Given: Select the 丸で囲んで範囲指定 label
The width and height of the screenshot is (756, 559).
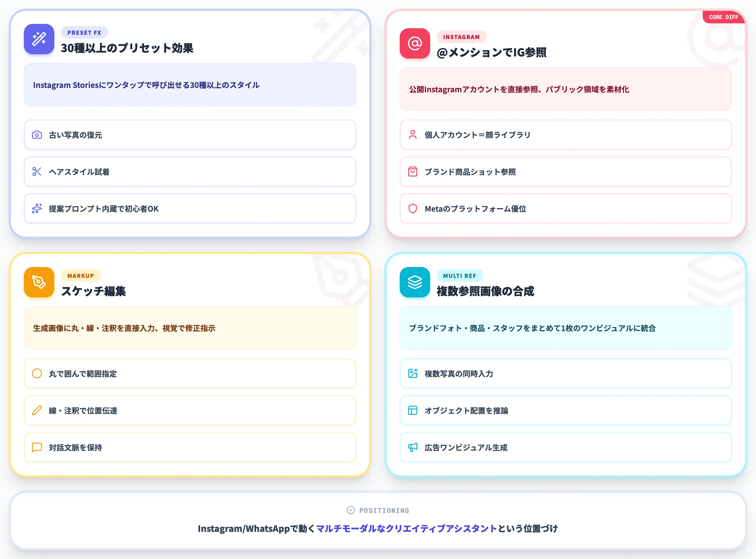Looking at the screenshot, I should (x=83, y=374).
